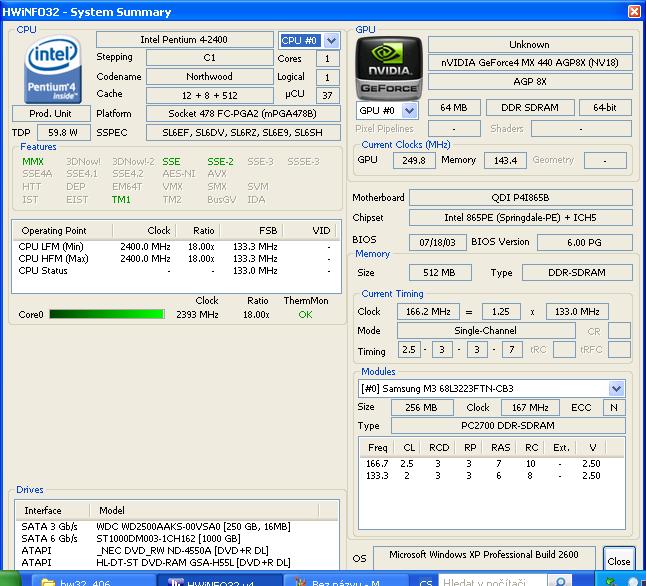Click the TM1 feature label

coord(121,199)
